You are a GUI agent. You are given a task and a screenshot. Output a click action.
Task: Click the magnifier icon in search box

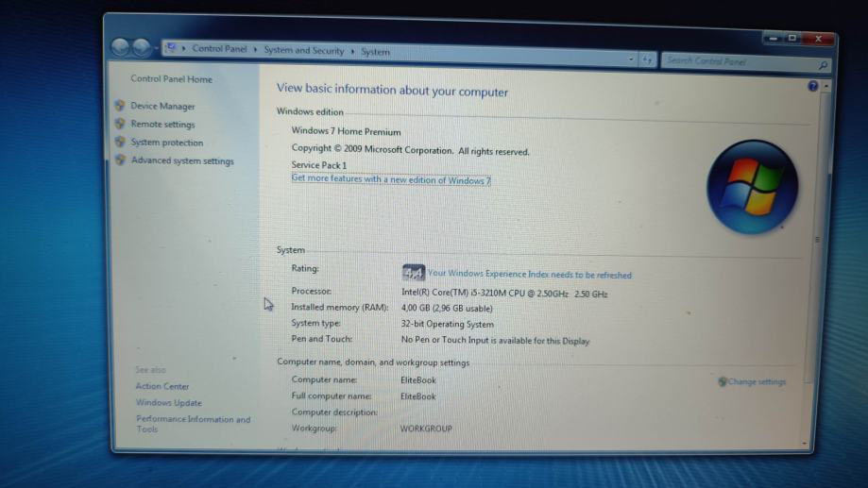pos(823,65)
